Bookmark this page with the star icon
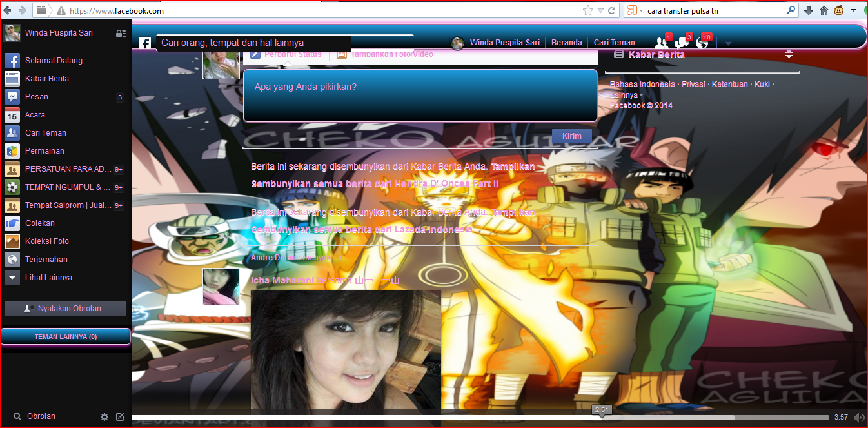The width and height of the screenshot is (868, 428). (588, 10)
